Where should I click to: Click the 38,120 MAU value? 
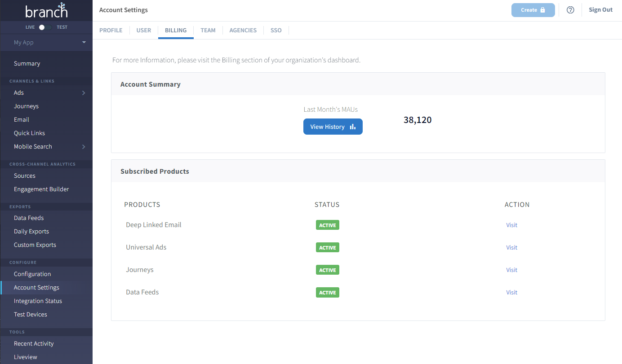[418, 120]
